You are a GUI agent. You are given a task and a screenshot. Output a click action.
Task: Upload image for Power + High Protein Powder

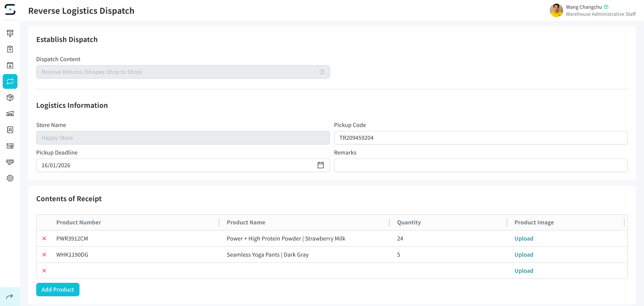(524, 238)
